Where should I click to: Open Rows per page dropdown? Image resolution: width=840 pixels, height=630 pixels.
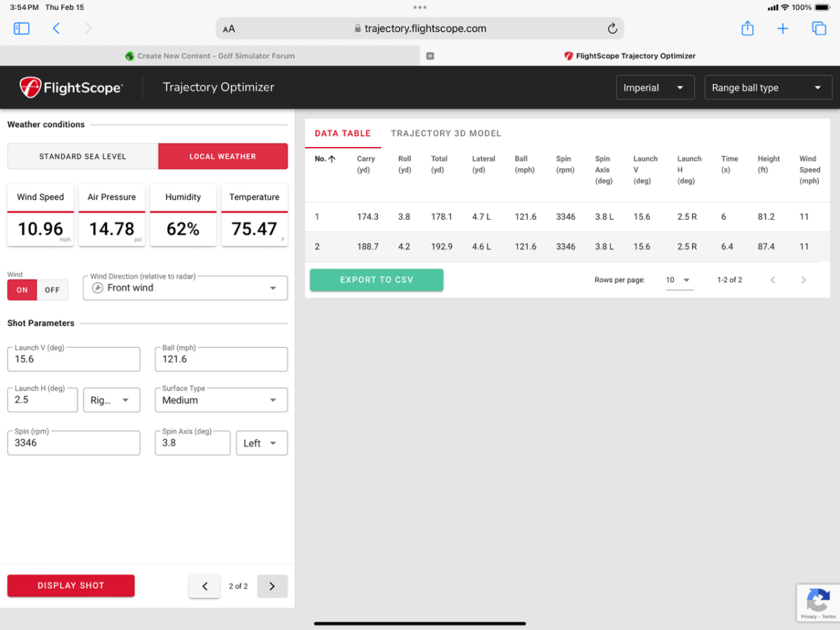pyautogui.click(x=679, y=280)
